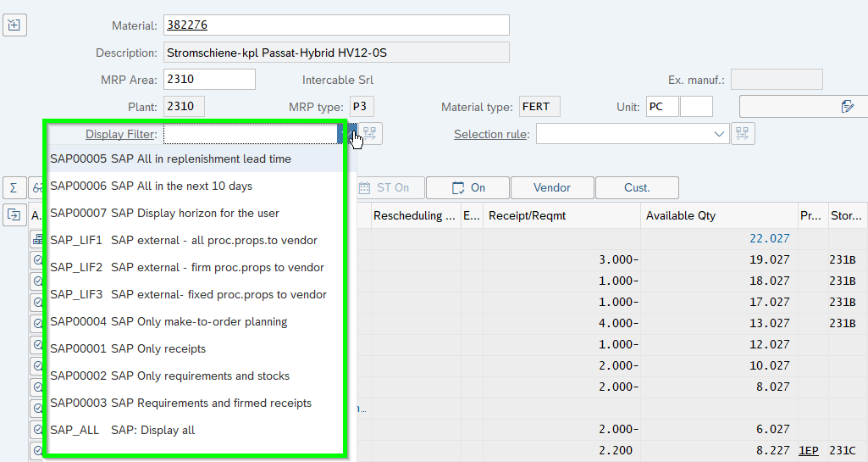The width and height of the screenshot is (868, 462).
Task: Click into the Material input field
Action: 335,25
